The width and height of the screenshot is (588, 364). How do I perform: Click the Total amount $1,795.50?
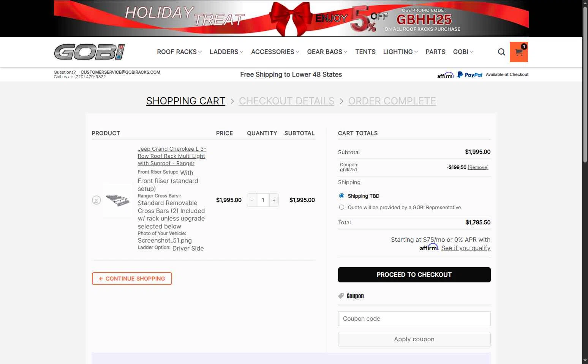[478, 222]
